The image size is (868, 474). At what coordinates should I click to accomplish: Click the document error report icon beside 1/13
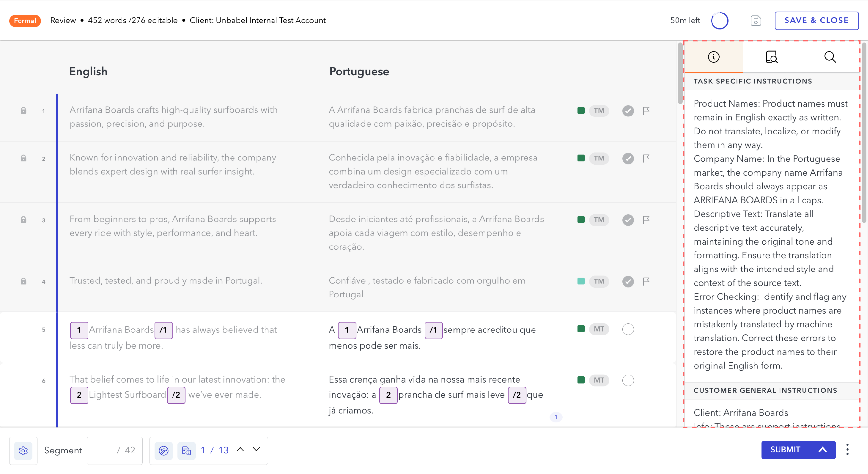[x=186, y=450]
